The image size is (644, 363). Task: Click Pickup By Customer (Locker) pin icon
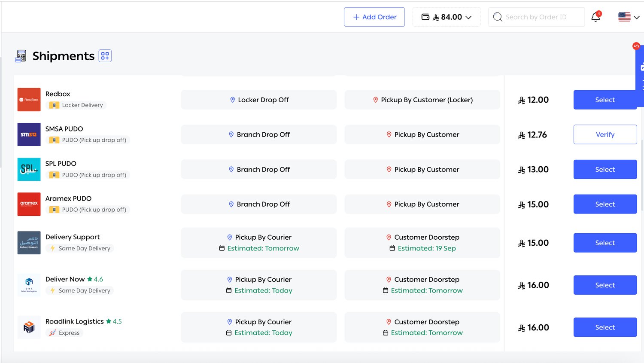coord(375,100)
